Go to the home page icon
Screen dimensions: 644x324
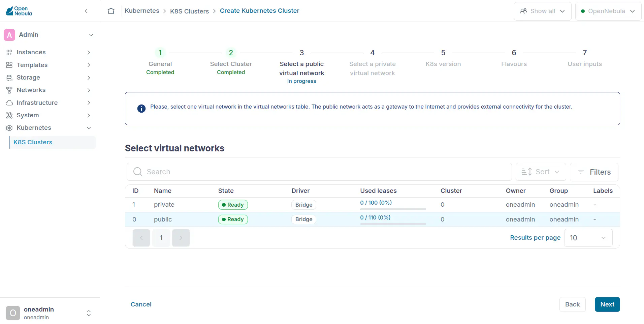(x=111, y=11)
